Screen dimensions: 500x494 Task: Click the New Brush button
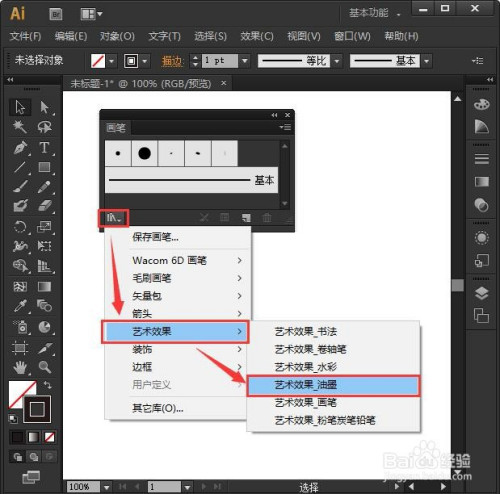click(246, 218)
